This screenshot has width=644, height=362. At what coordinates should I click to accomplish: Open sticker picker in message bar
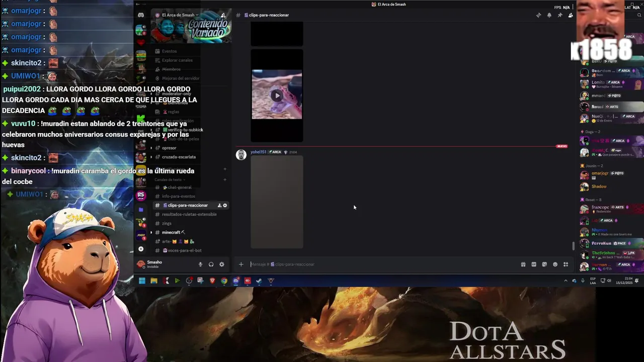click(544, 264)
